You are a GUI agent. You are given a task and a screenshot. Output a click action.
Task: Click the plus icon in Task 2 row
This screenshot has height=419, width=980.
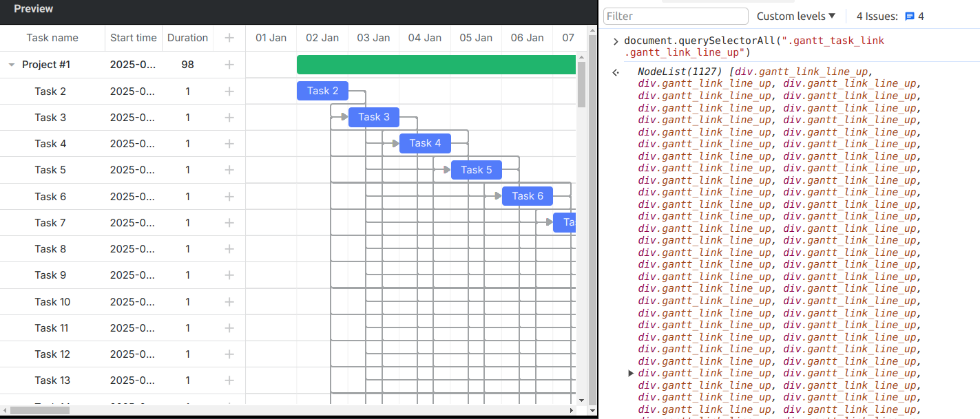(229, 92)
